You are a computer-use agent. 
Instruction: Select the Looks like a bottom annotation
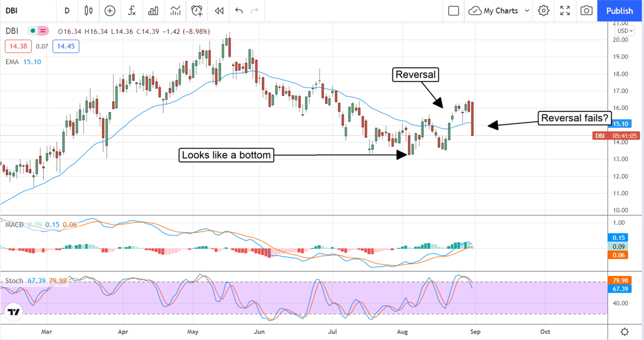coord(228,155)
